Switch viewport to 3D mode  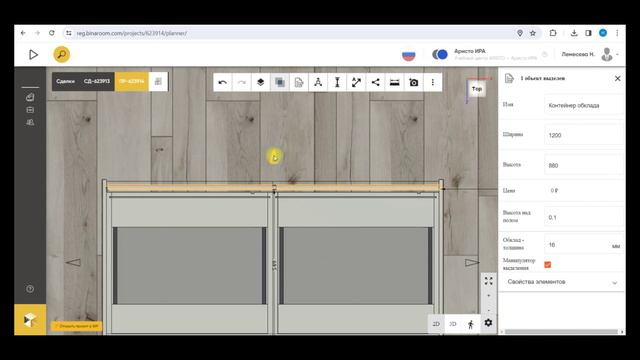coord(453,324)
